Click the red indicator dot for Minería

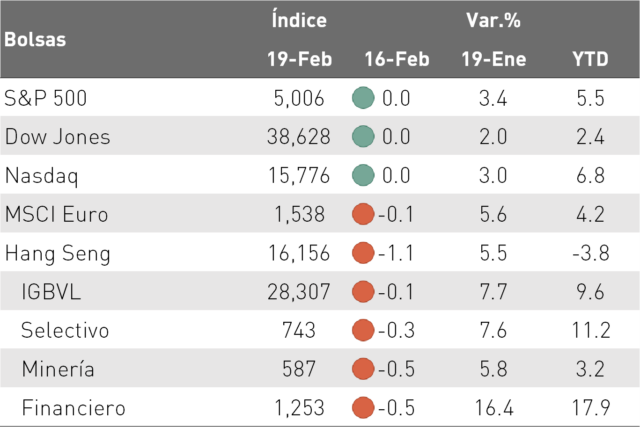click(363, 369)
